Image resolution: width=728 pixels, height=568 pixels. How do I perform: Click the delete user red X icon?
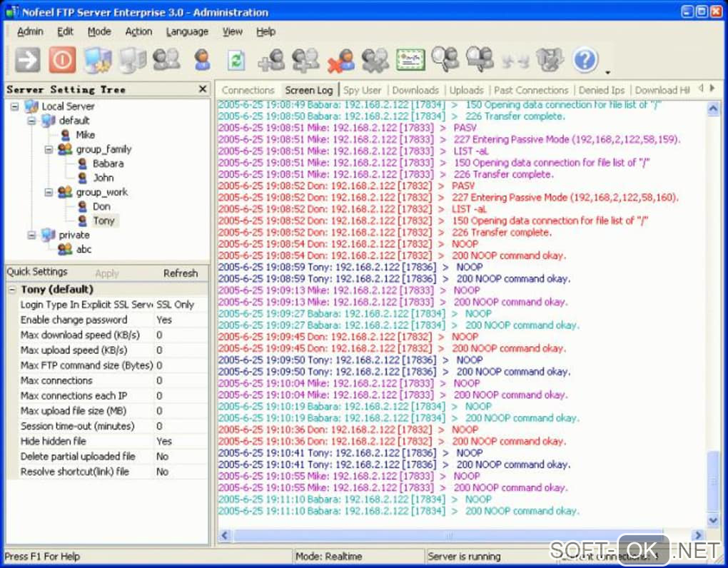pos(340,61)
